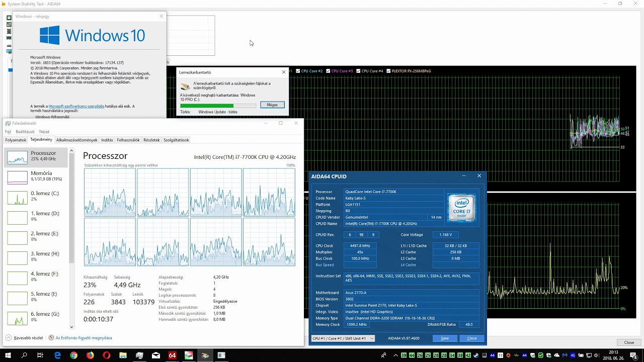This screenshot has width=644, height=362.
Task: Collapse Task Manager with Kevesebb részlet
Action: [x=25, y=338]
